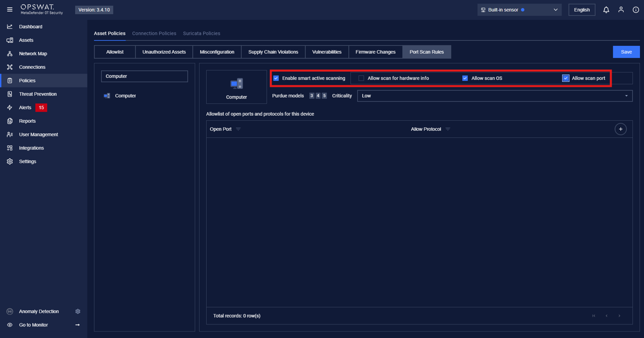The height and width of the screenshot is (338, 644).
Task: Open the Supply Chain Violations tab
Action: [273, 52]
